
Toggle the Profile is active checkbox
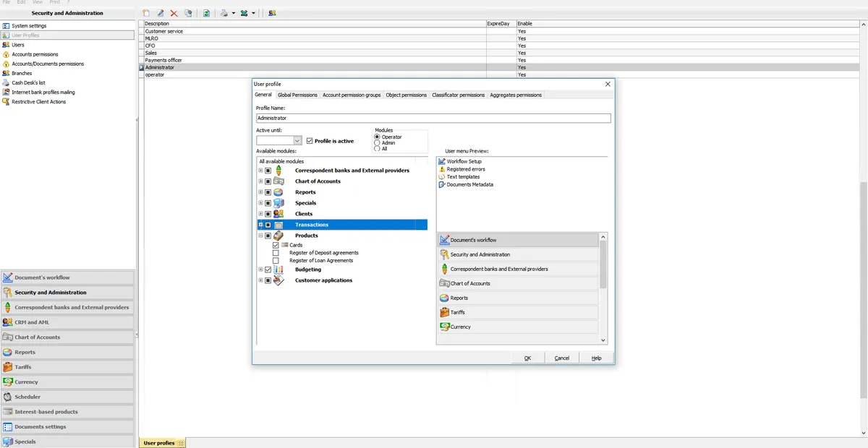click(310, 141)
